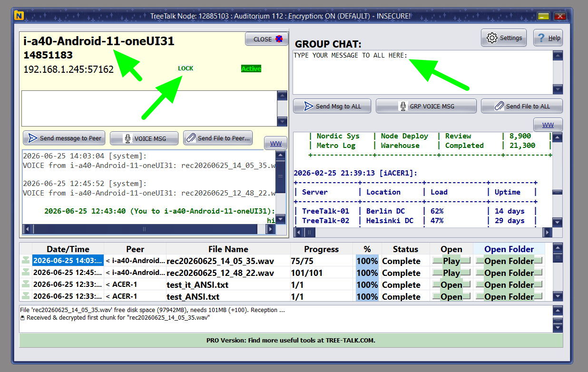Focus the peer message input box
Screen dimensions: 588x372
[149, 108]
